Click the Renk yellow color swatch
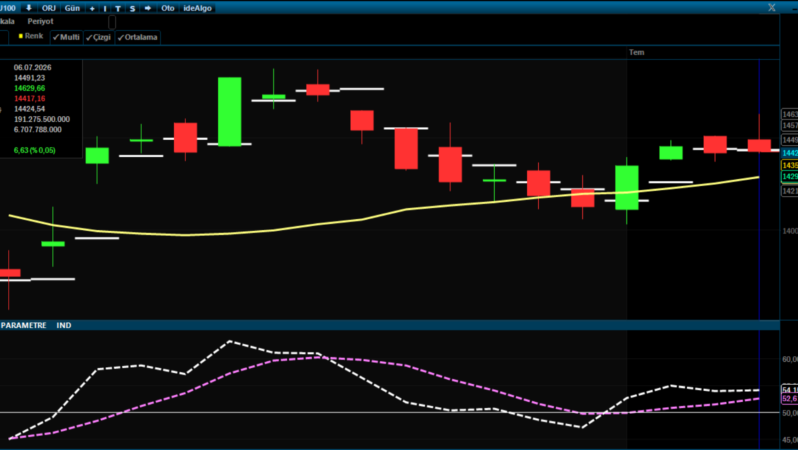798x450 pixels. pyautogui.click(x=21, y=36)
